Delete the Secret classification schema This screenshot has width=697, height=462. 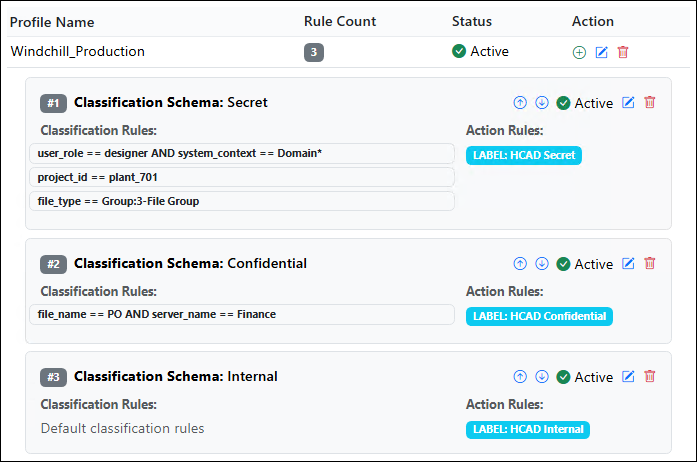650,103
